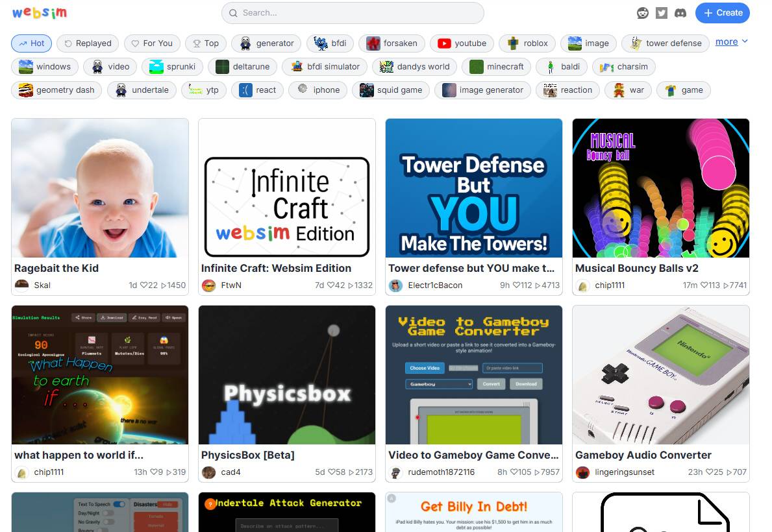The height and width of the screenshot is (532, 772).
Task: Open Gameboy Audio Converter thumbnail
Action: pyautogui.click(x=661, y=375)
